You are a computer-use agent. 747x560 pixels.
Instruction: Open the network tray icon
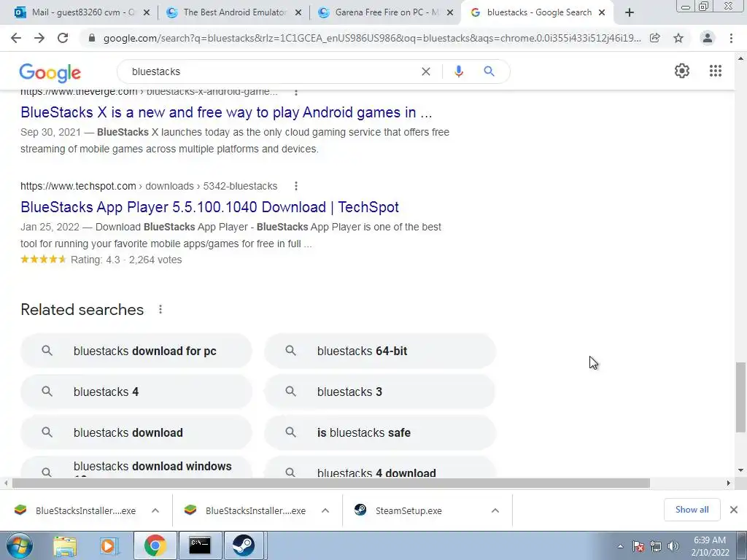[656, 546]
